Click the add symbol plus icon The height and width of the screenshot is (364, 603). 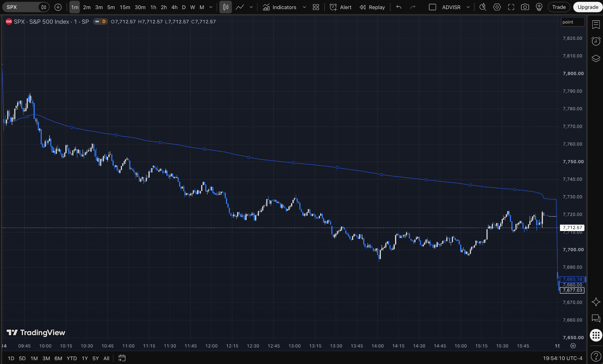58,7
